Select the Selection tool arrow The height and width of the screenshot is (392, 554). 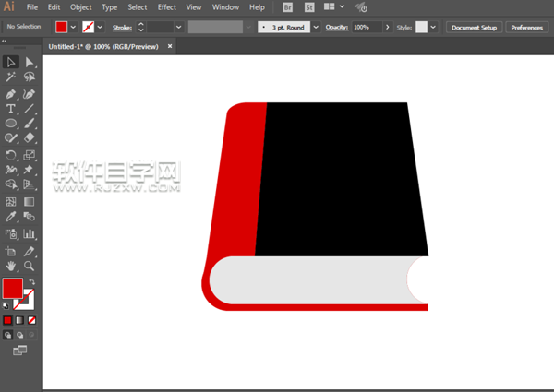click(x=11, y=62)
